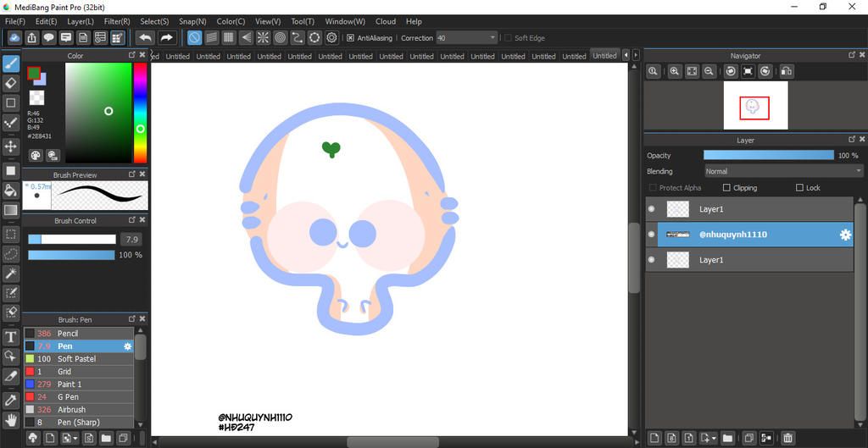Delete layer with trash icon
This screenshot has width=868, height=448.
click(x=788, y=438)
